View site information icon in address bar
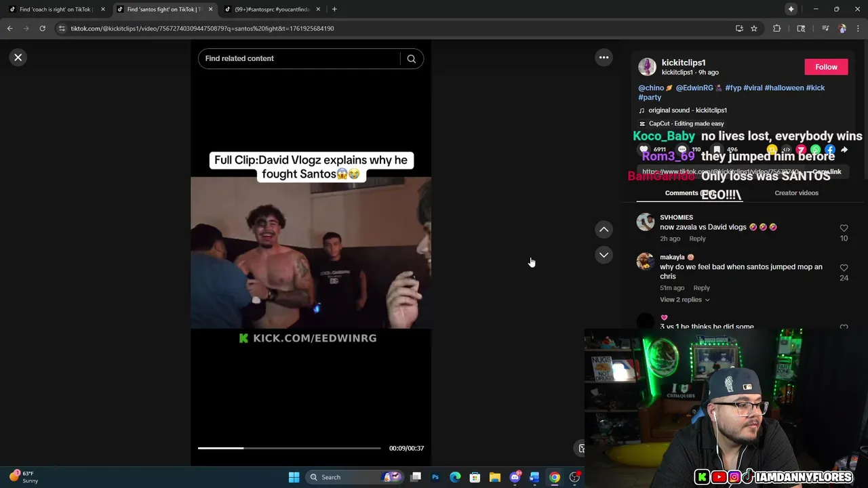Screen dimensions: 868x488 pyautogui.click(x=62, y=28)
